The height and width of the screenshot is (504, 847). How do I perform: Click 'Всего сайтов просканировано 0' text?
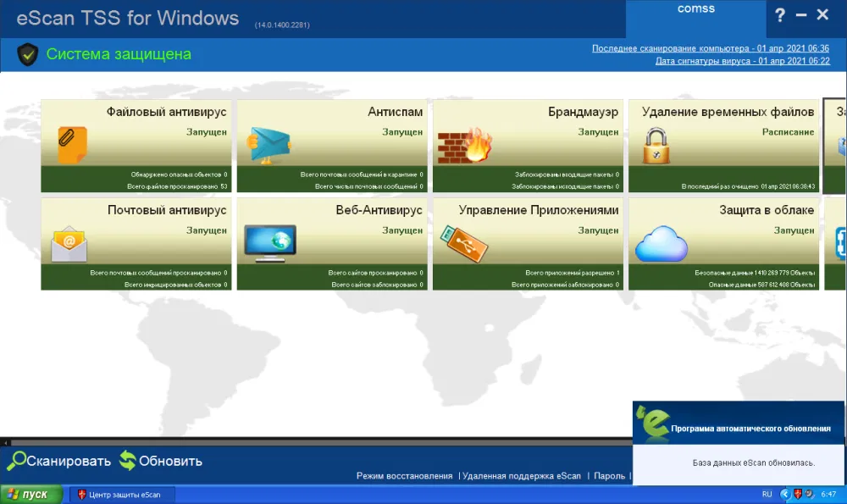[375, 273]
